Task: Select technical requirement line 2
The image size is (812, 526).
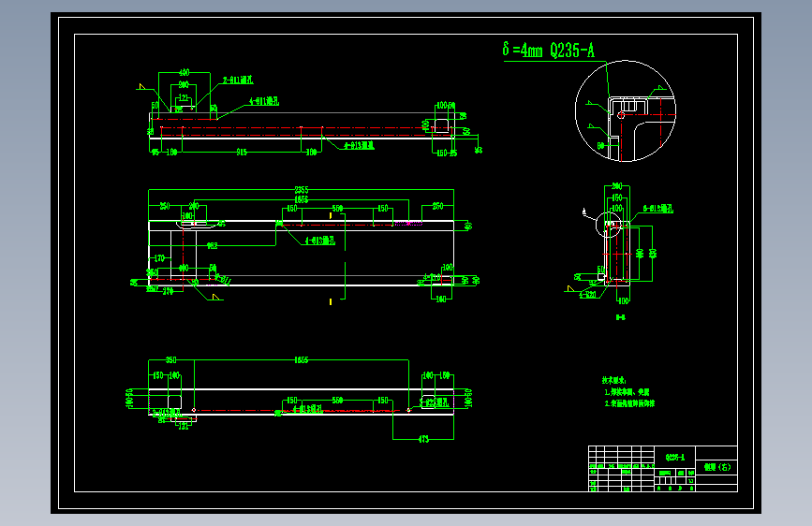Action: click(629, 403)
